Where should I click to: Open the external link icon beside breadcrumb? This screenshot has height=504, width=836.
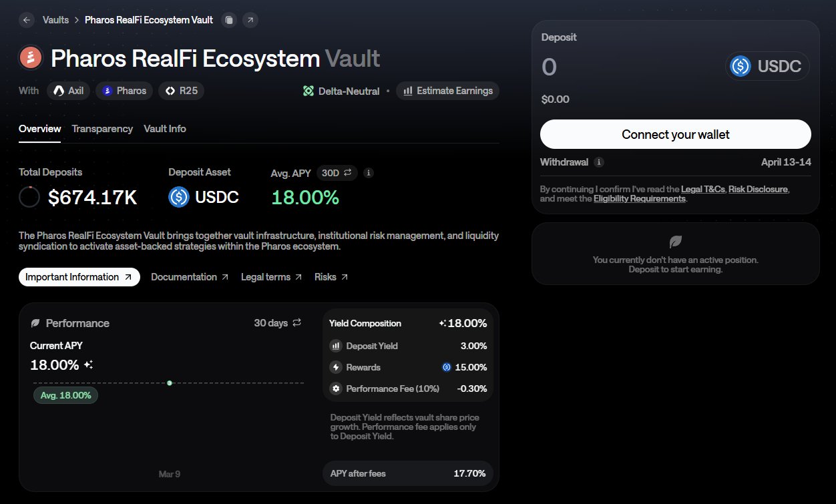click(x=250, y=20)
